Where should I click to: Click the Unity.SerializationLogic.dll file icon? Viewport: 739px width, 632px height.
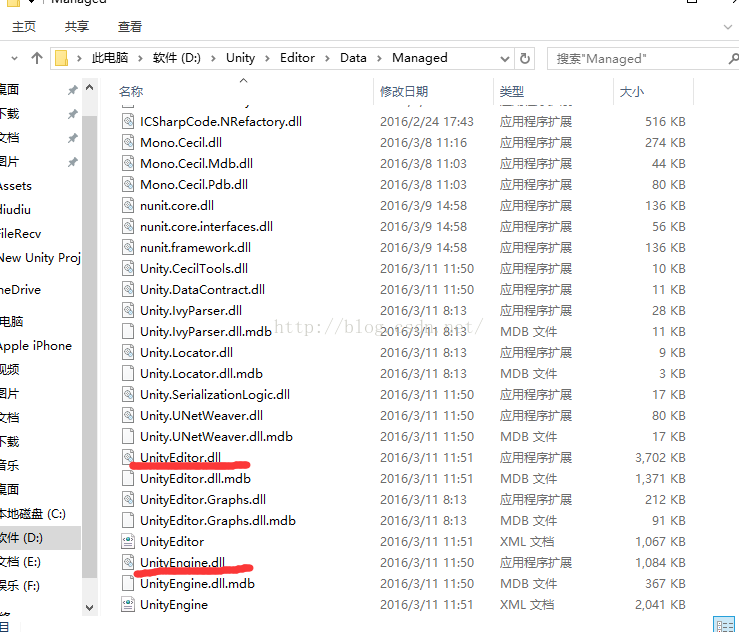(x=128, y=394)
